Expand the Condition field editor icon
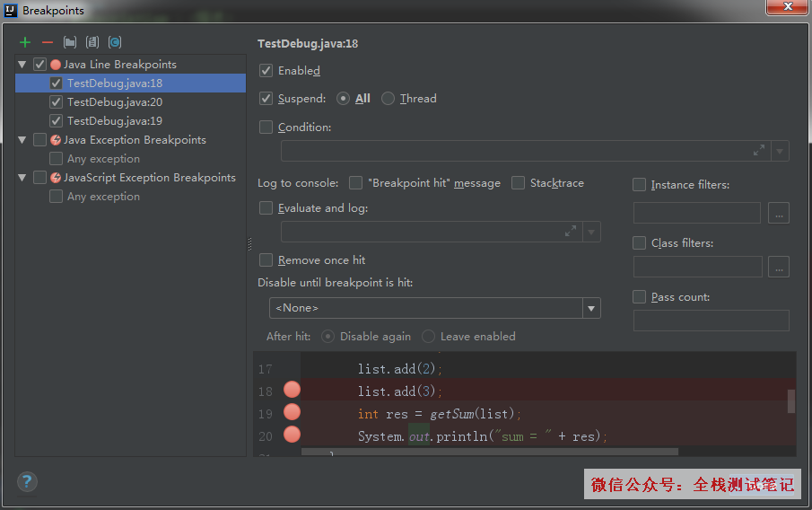Image resolution: width=812 pixels, height=510 pixels. 759,151
